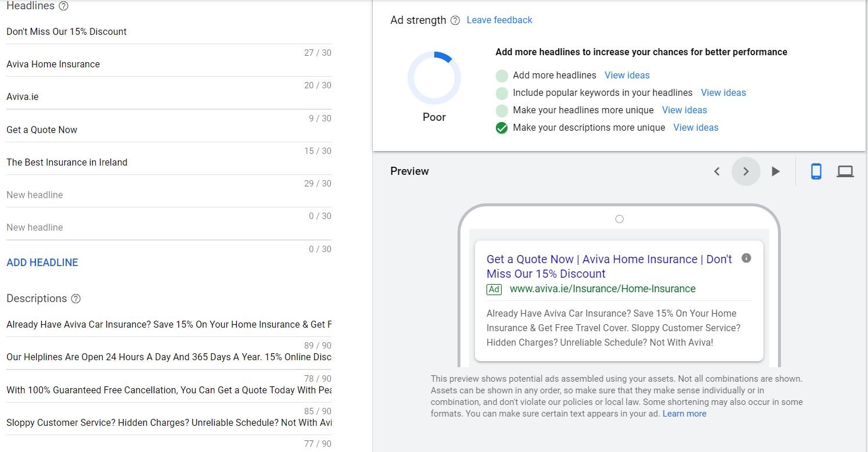Screen dimensions: 868x452
Task: Advance to the next ad preview
Action: pos(746,171)
